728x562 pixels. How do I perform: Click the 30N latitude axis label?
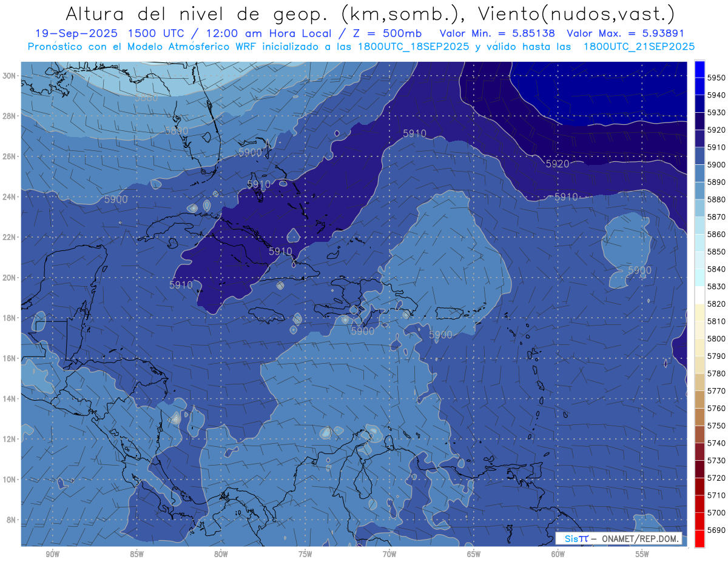(x=9, y=76)
